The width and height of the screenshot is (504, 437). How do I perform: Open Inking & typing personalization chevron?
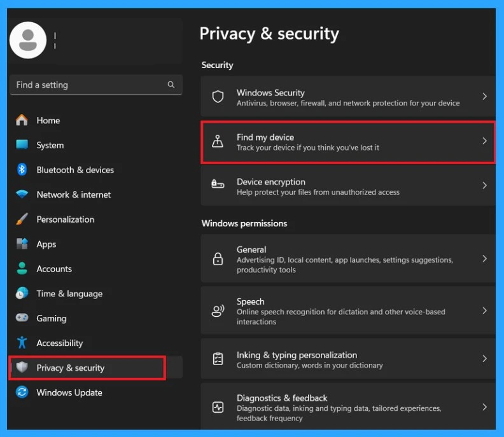(x=484, y=359)
